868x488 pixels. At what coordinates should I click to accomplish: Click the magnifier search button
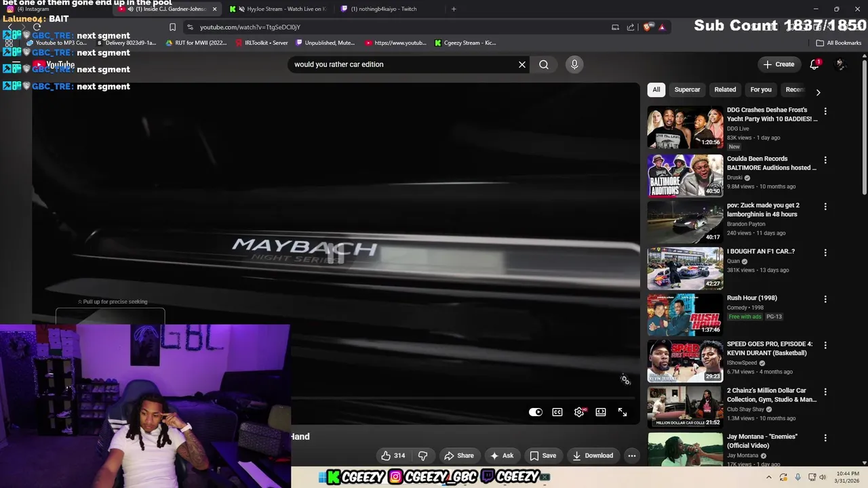click(x=544, y=64)
